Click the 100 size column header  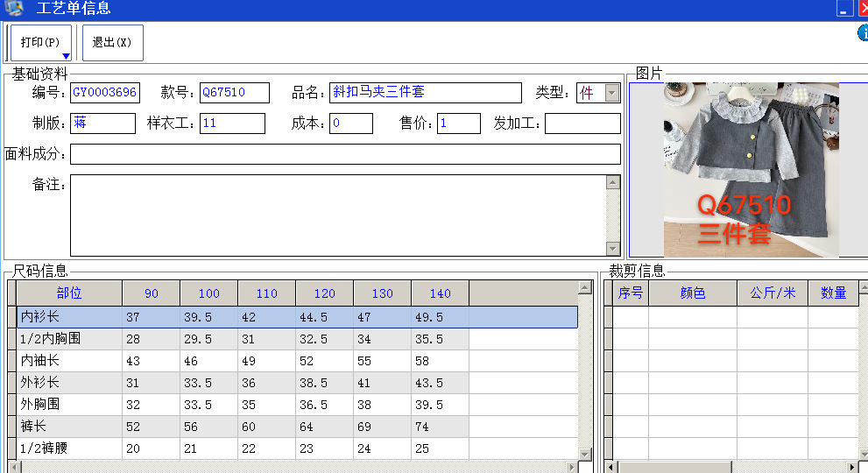point(208,293)
